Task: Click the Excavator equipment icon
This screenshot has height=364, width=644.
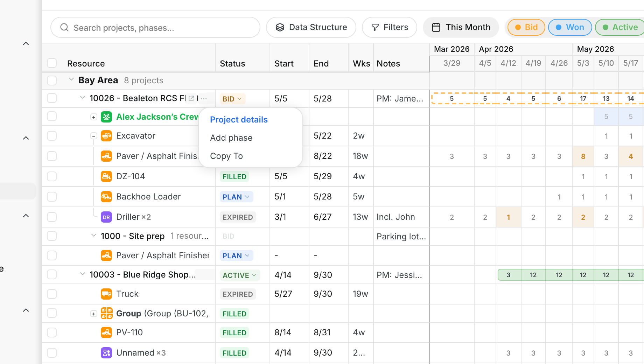Action: 106,136
